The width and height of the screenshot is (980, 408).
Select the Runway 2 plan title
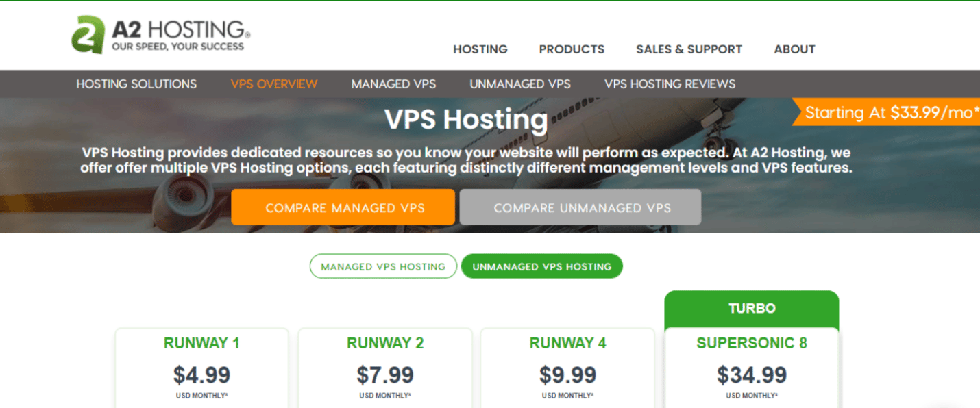385,343
